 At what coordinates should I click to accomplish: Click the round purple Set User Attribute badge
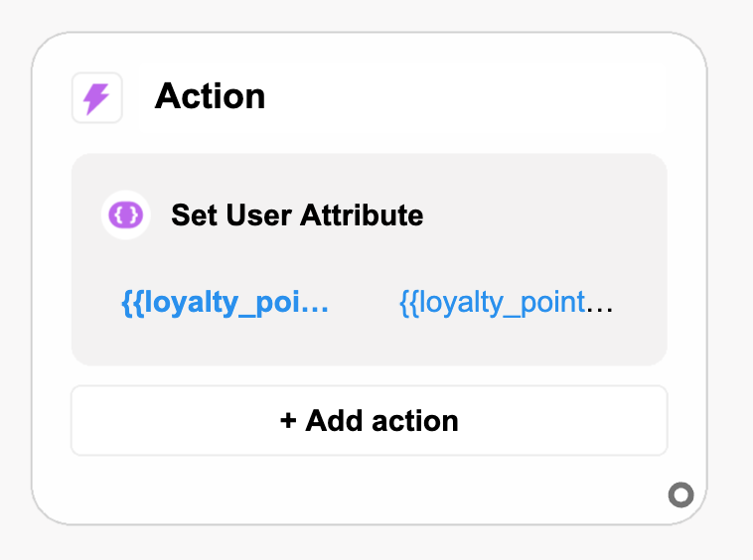(126, 214)
